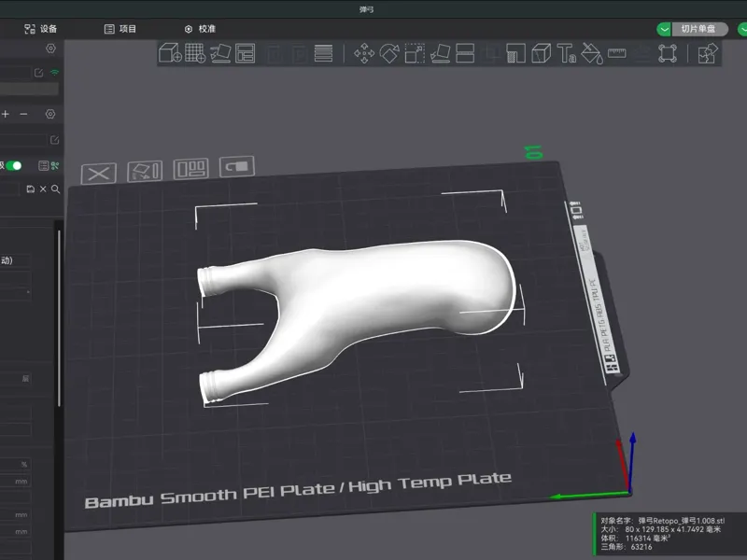Click the left panel vertical scrollbar

59,318
